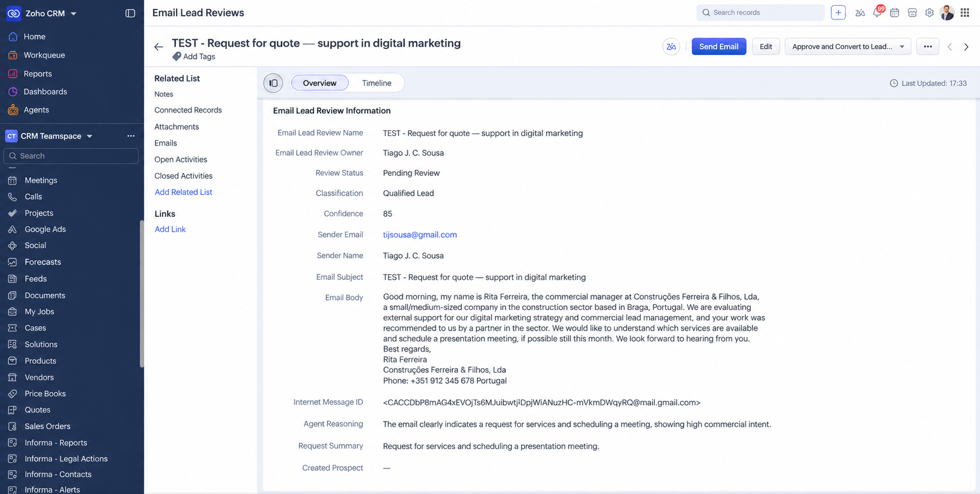Screen dimensions: 980x494
Task: Open Workqueue in the sidebar
Action: click(x=44, y=55)
